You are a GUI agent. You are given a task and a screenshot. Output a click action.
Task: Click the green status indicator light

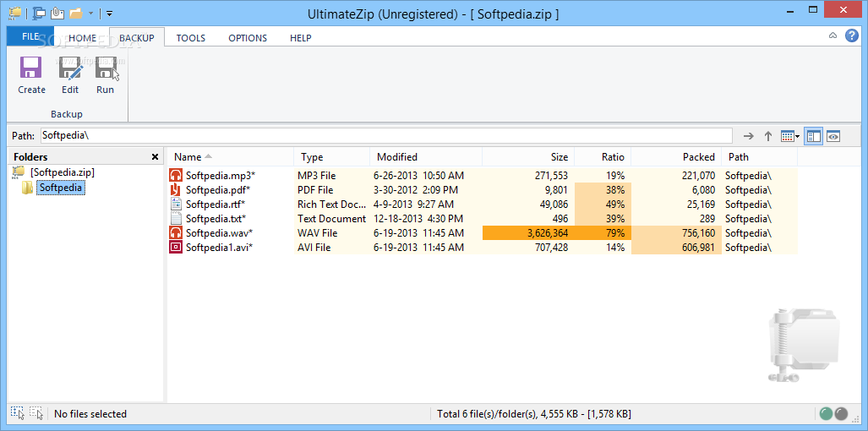pyautogui.click(x=827, y=414)
